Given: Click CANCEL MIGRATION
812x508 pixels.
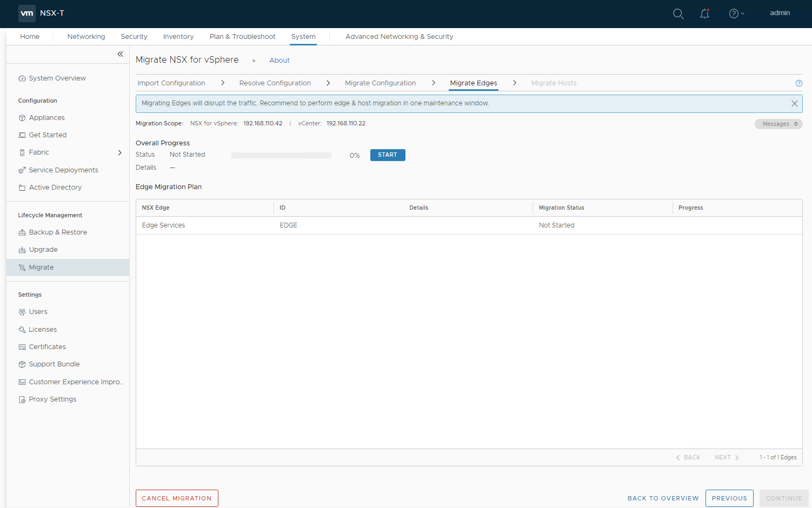Looking at the screenshot, I should [177, 498].
